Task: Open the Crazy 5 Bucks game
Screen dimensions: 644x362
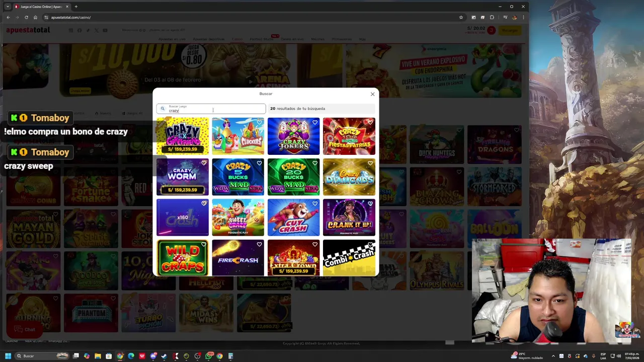Action: tap(238, 177)
